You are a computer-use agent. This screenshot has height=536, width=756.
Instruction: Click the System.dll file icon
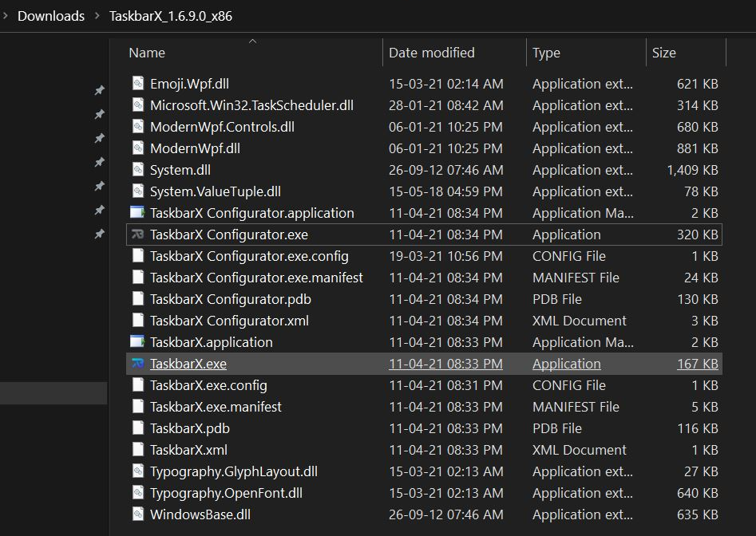137,170
